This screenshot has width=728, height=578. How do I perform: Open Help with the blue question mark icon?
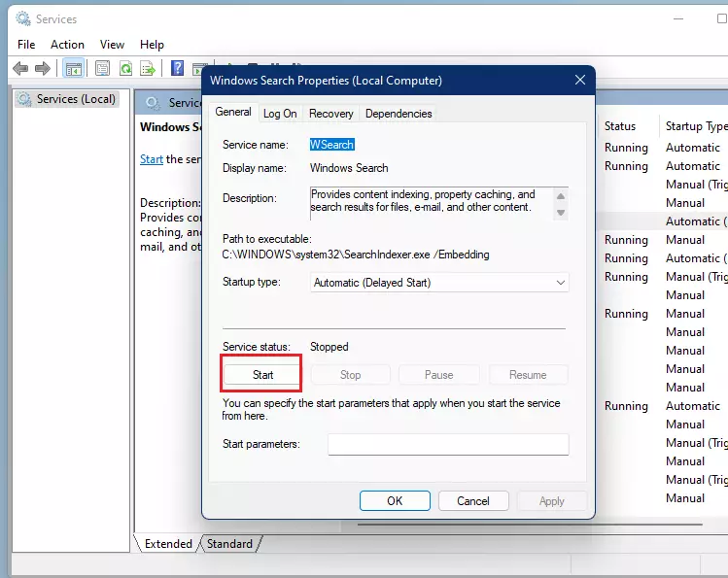pos(177,68)
